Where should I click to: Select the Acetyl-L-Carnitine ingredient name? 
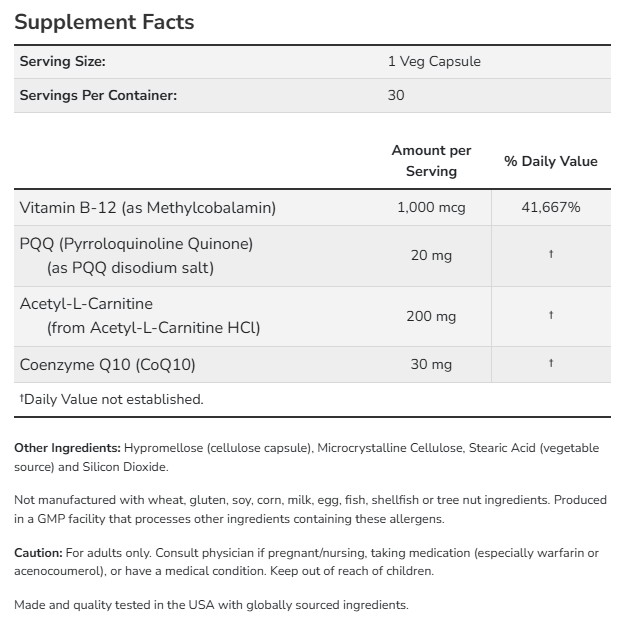pyautogui.click(x=86, y=303)
